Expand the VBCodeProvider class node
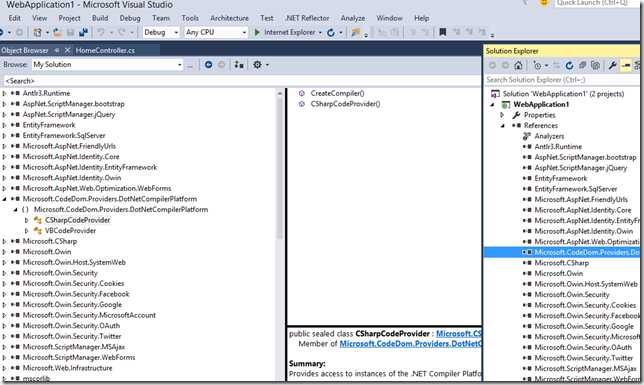Image resolution: width=644 pixels, height=385 pixels. coord(27,231)
